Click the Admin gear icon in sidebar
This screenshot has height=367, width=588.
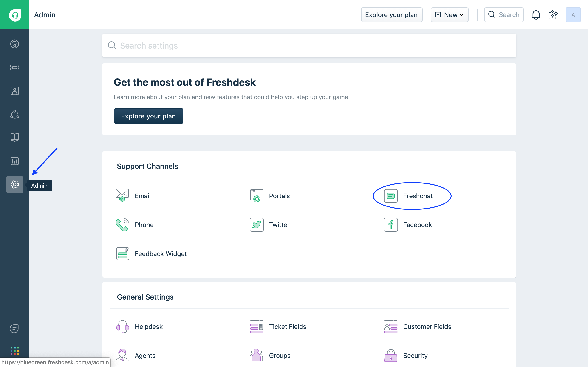[14, 184]
